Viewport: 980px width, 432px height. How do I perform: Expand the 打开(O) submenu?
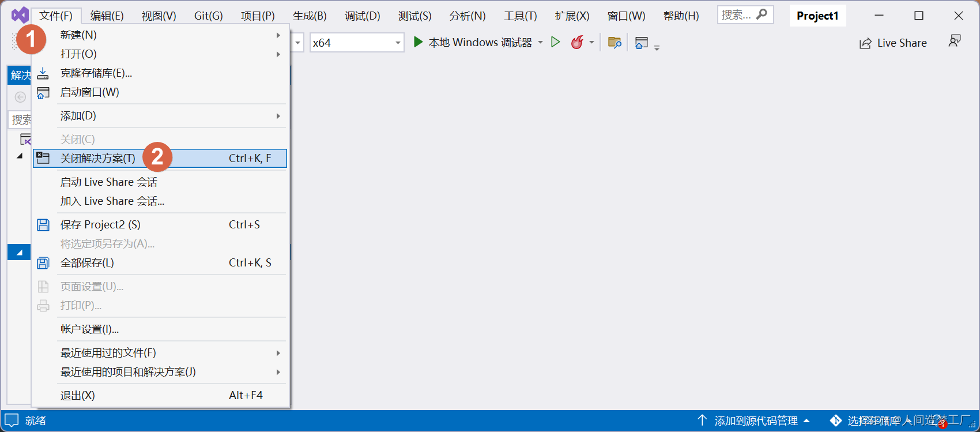pos(160,54)
